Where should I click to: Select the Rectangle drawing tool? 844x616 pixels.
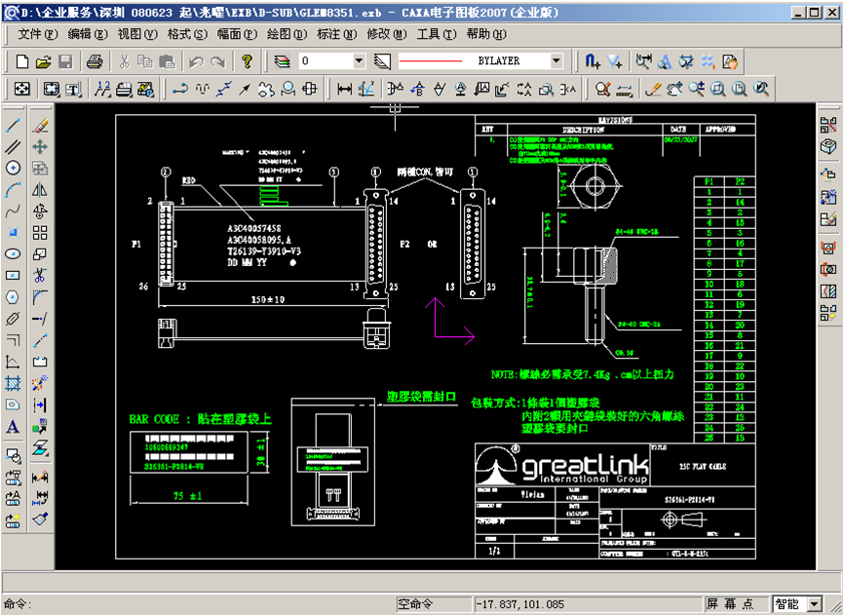(x=13, y=276)
